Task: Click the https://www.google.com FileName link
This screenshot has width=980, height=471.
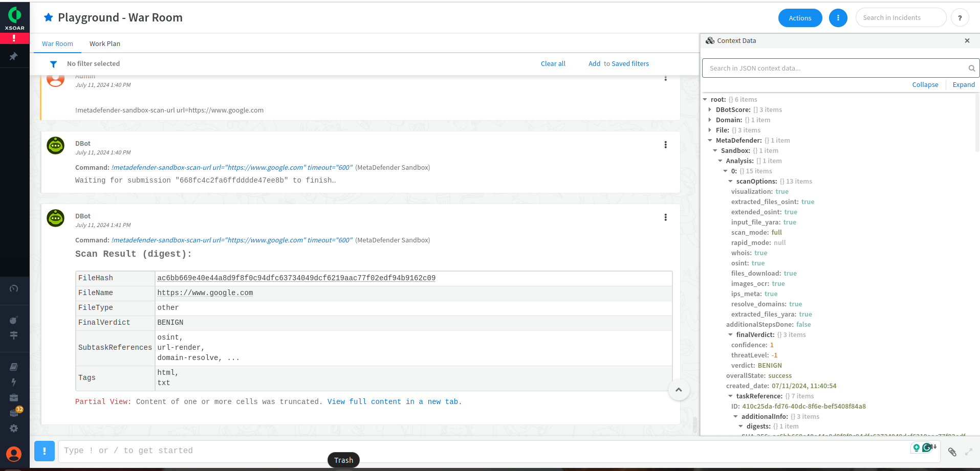Action: pos(205,293)
